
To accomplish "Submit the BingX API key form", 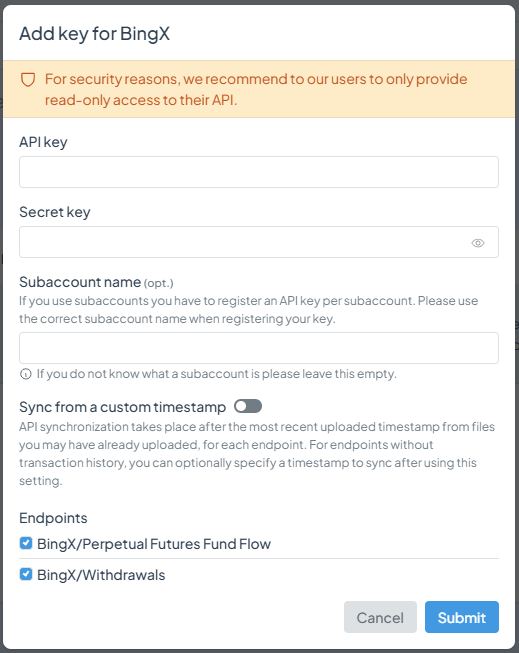I will pyautogui.click(x=462, y=617).
